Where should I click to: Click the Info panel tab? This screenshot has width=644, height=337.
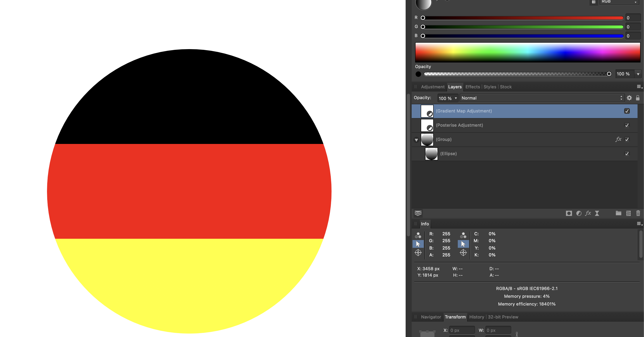point(425,224)
